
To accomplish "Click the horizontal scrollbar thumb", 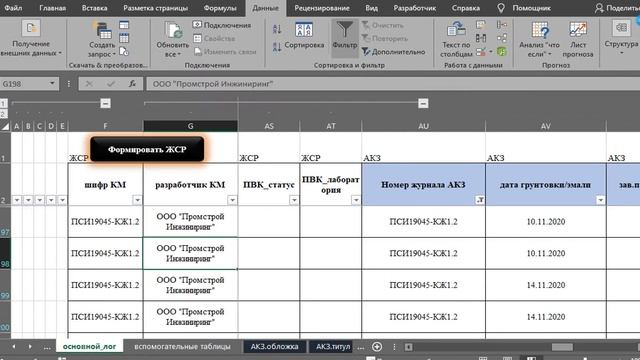I will point(562,347).
